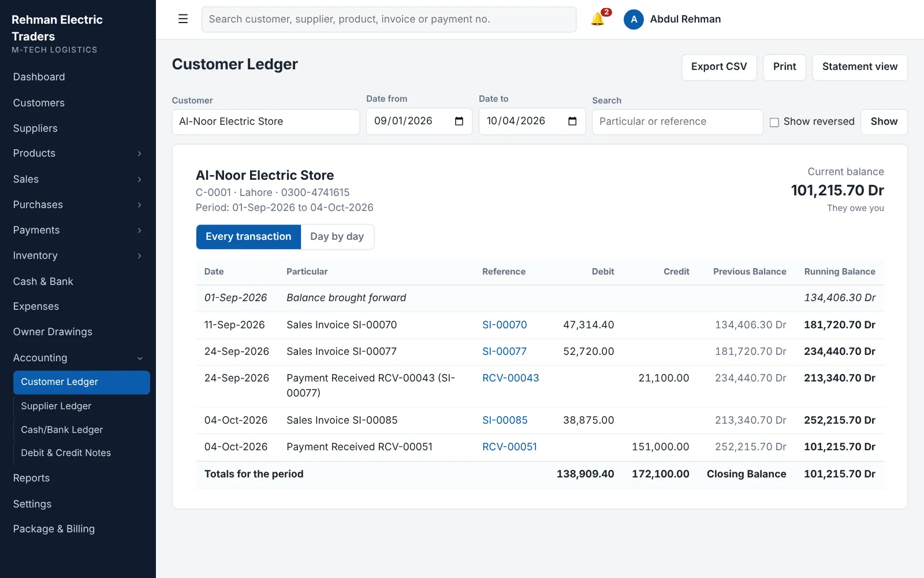Open payment link RCV-00043
The height and width of the screenshot is (578, 924).
[511, 378]
